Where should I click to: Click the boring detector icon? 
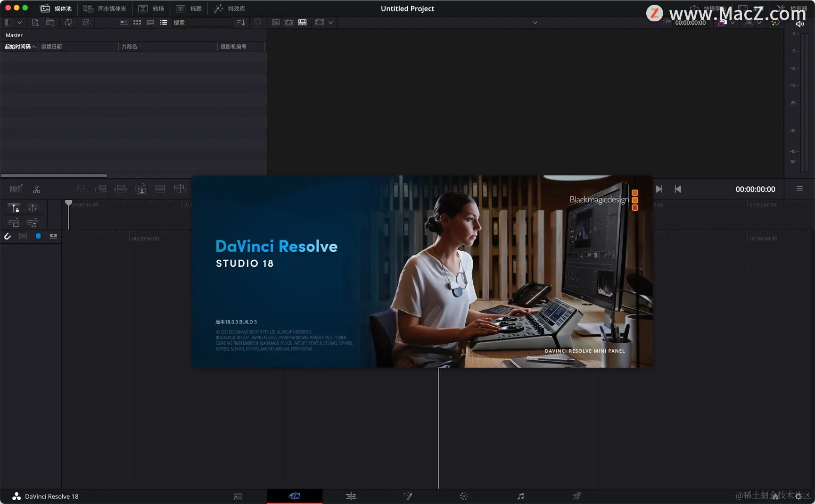pyautogui.click(x=16, y=189)
